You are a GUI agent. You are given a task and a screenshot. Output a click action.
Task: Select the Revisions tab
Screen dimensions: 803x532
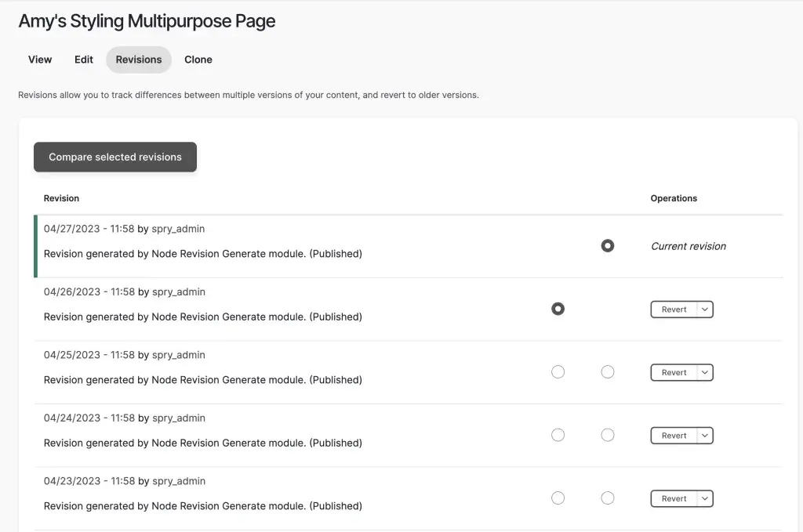point(139,60)
